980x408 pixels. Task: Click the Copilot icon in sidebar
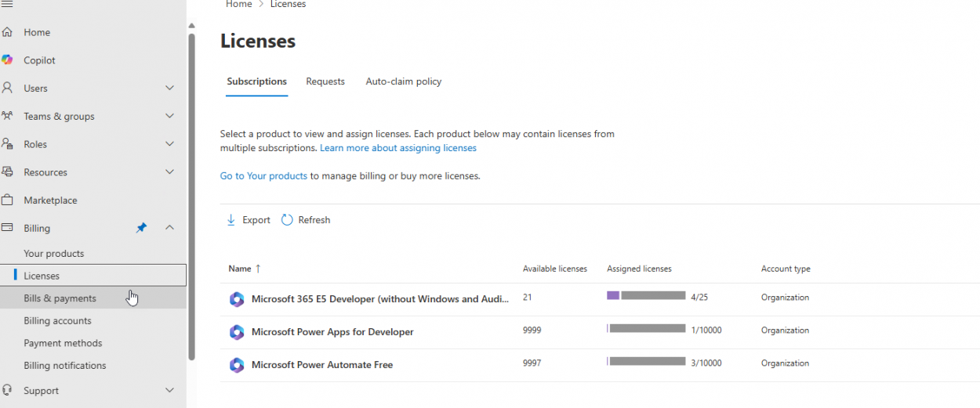(x=7, y=60)
